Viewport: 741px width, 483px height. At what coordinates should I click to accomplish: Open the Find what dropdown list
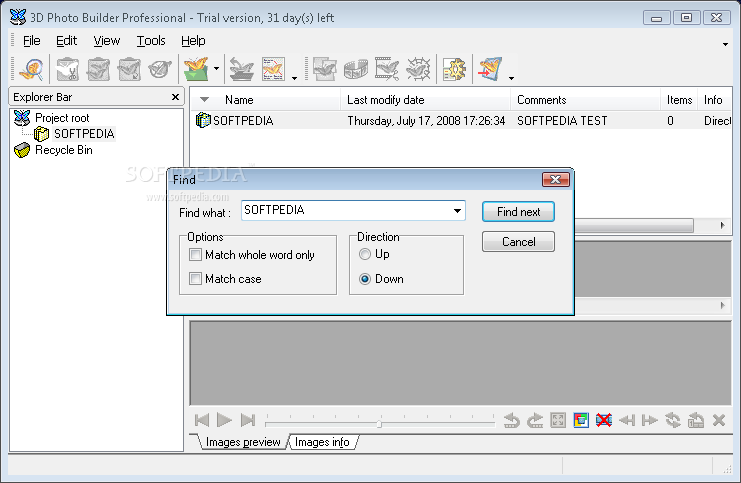(x=457, y=210)
